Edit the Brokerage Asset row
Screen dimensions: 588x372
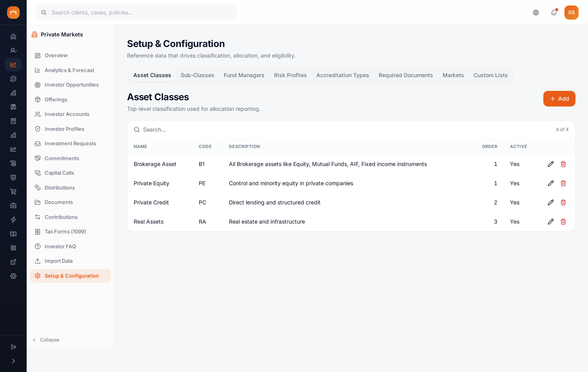point(551,164)
